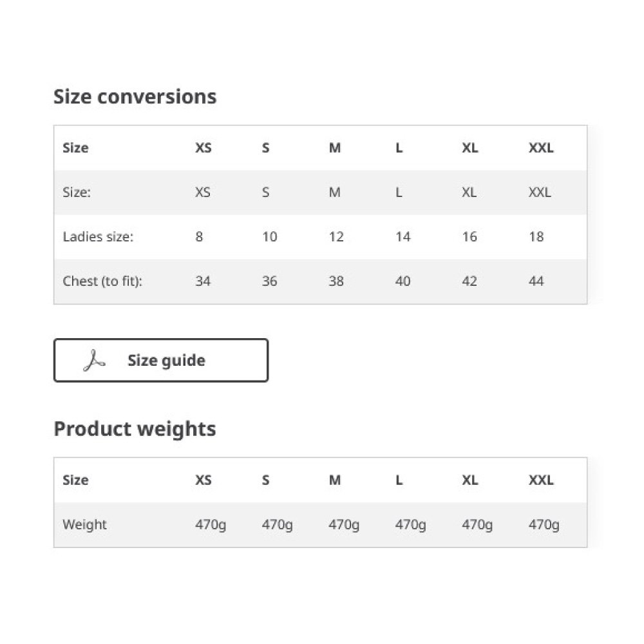
Task: Click the L value in the Size: row
Action: 399,192
